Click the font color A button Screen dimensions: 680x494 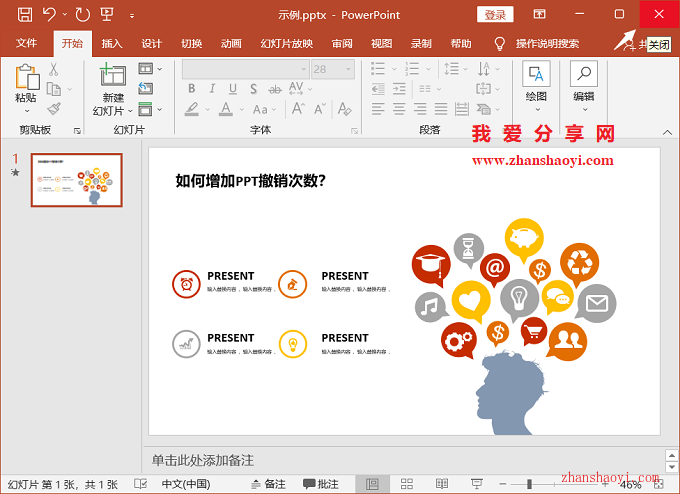coord(226,108)
